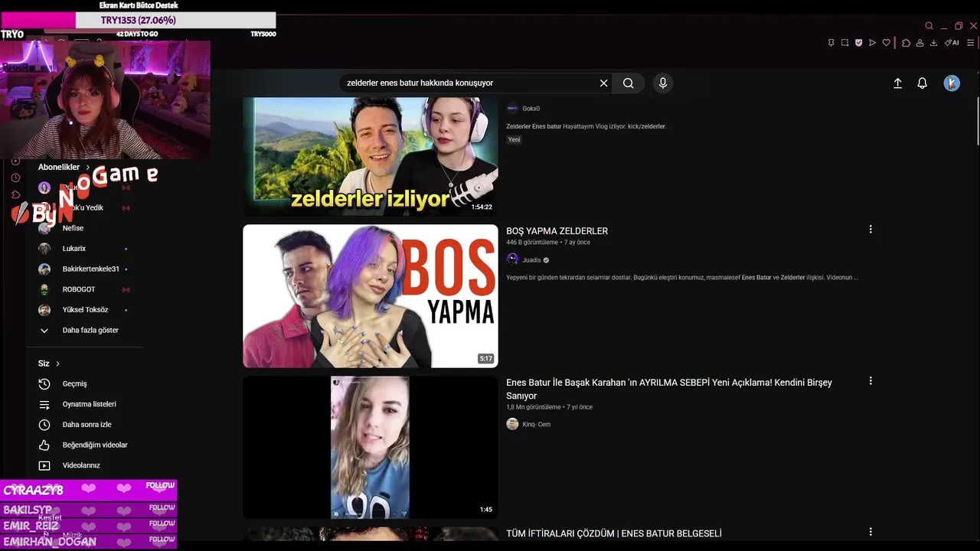Screen dimensions: 980x551
Task: Open the BOŞ YAPMA ZELDERLER video title
Action: (x=557, y=231)
